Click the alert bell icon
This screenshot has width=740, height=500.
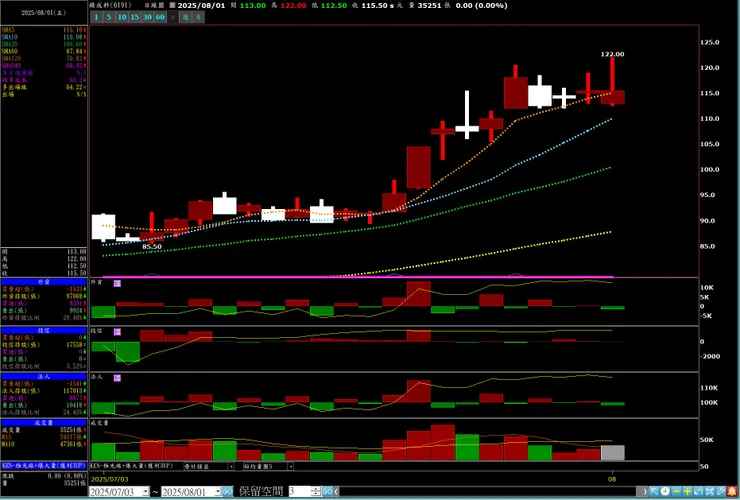point(732,492)
